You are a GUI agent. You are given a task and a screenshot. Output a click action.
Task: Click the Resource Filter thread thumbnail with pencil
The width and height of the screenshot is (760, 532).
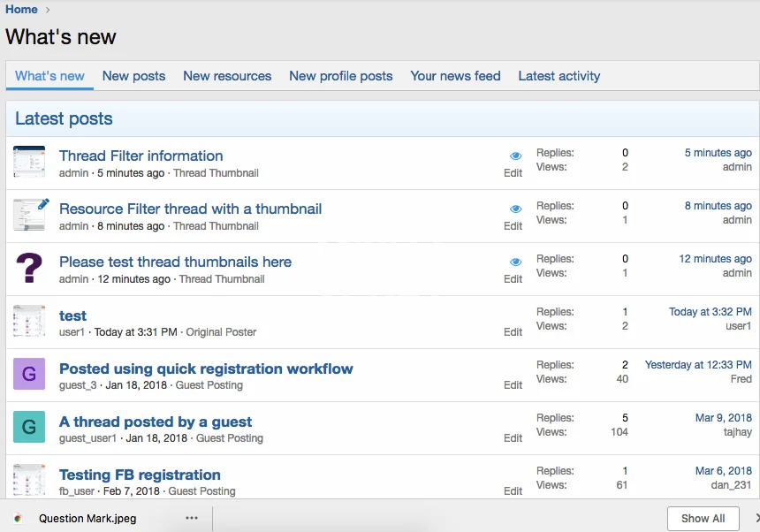(30, 215)
